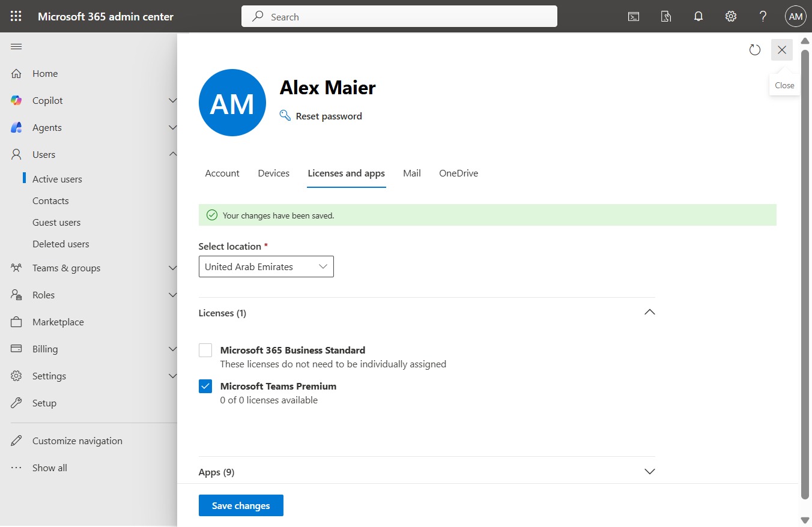Click the key icon beside Reset password

[285, 116]
